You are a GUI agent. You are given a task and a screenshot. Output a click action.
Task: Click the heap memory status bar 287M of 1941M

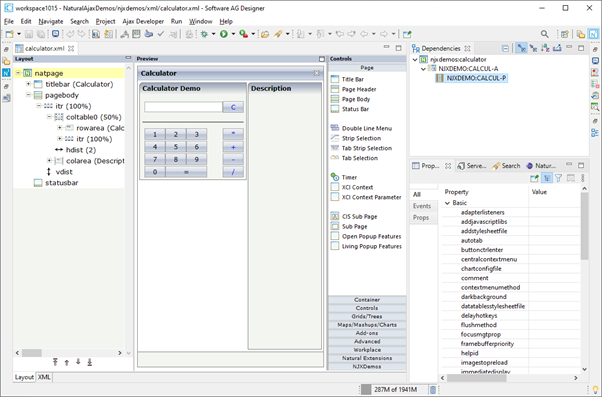coord(395,390)
